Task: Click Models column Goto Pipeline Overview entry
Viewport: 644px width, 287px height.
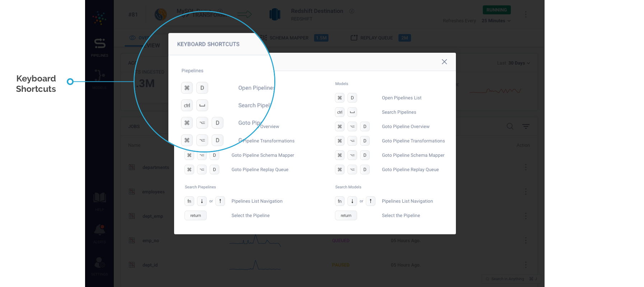Action: click(406, 127)
